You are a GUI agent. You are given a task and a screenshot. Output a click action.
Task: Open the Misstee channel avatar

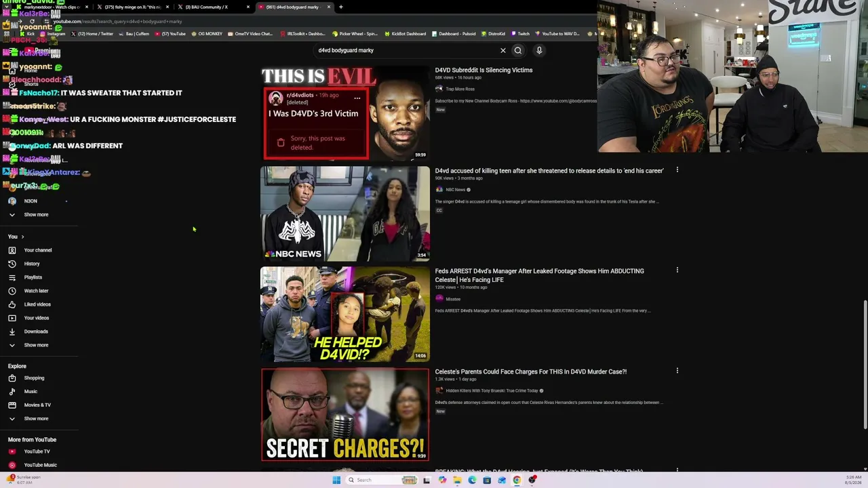click(439, 299)
